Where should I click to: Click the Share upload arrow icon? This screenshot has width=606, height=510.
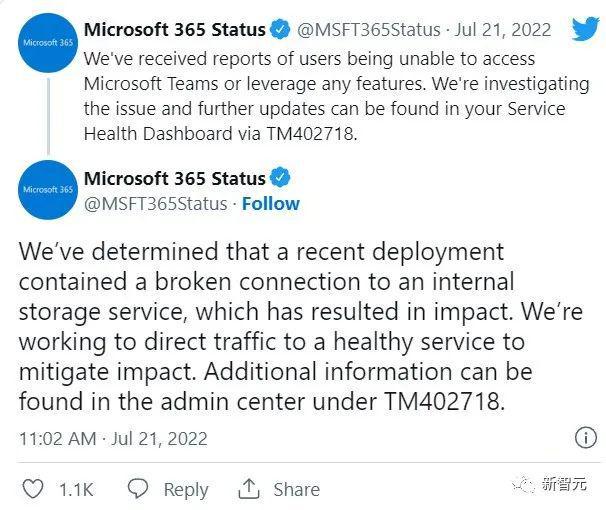pyautogui.click(x=248, y=489)
